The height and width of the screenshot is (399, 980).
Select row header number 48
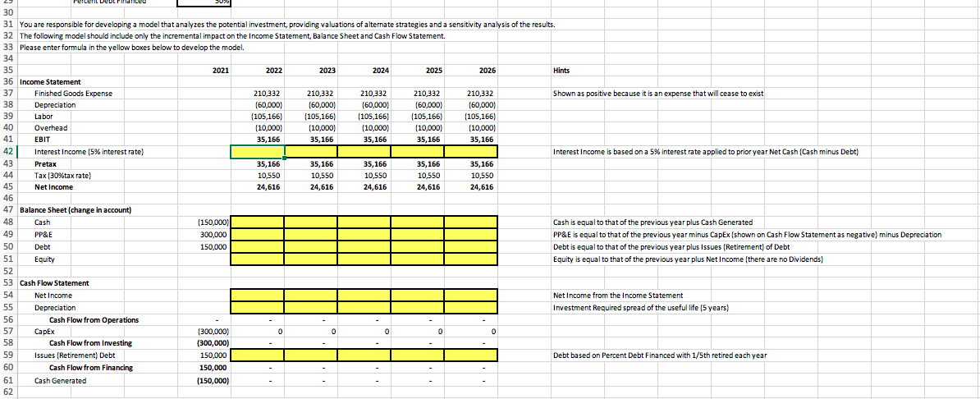tap(9, 222)
